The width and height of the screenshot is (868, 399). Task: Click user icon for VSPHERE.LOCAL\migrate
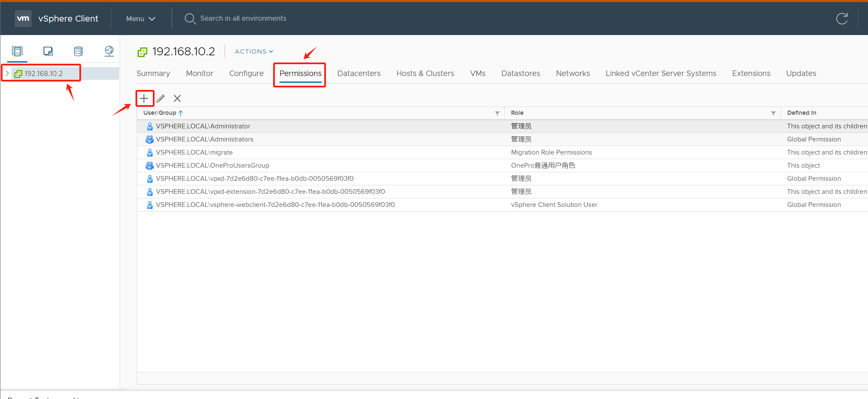point(149,152)
